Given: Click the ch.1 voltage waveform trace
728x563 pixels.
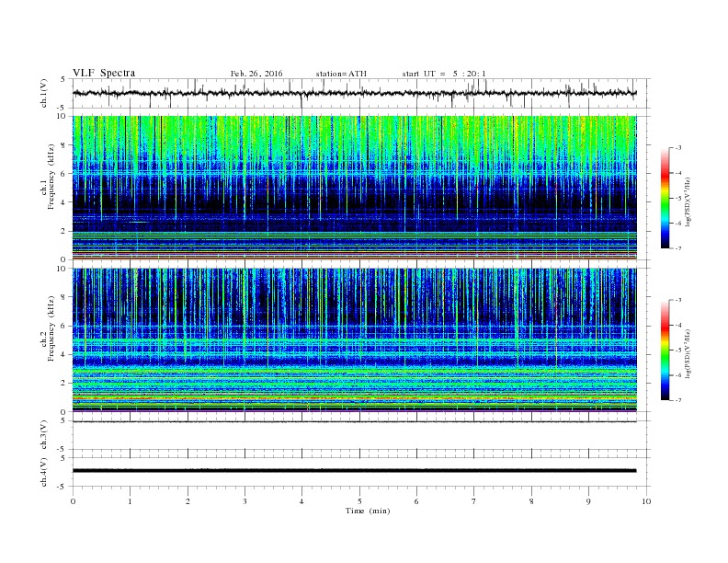Looking at the screenshot, I should 354,93.
